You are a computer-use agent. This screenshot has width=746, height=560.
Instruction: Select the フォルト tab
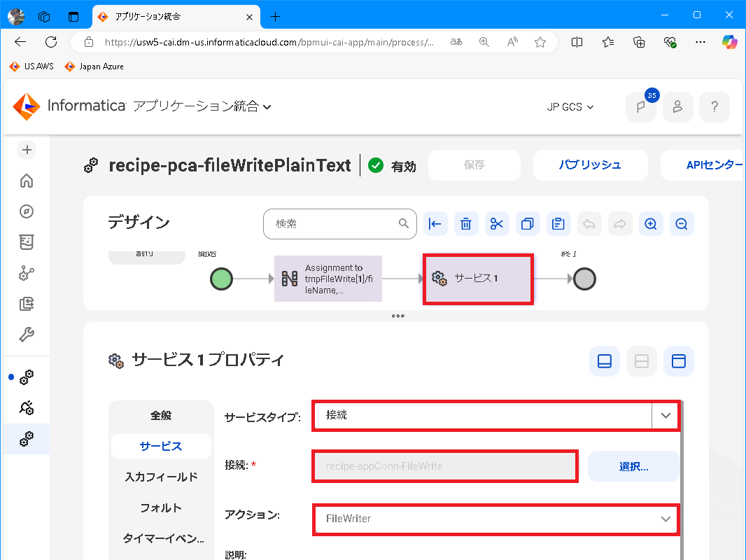(x=161, y=507)
